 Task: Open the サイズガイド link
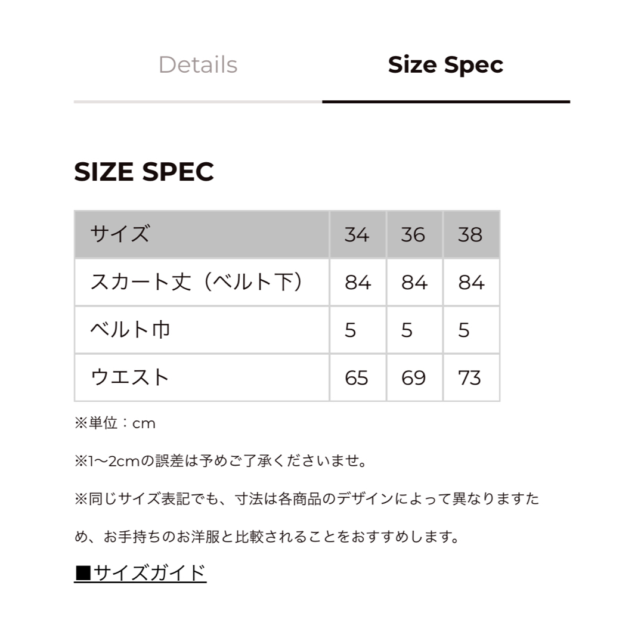(140, 572)
